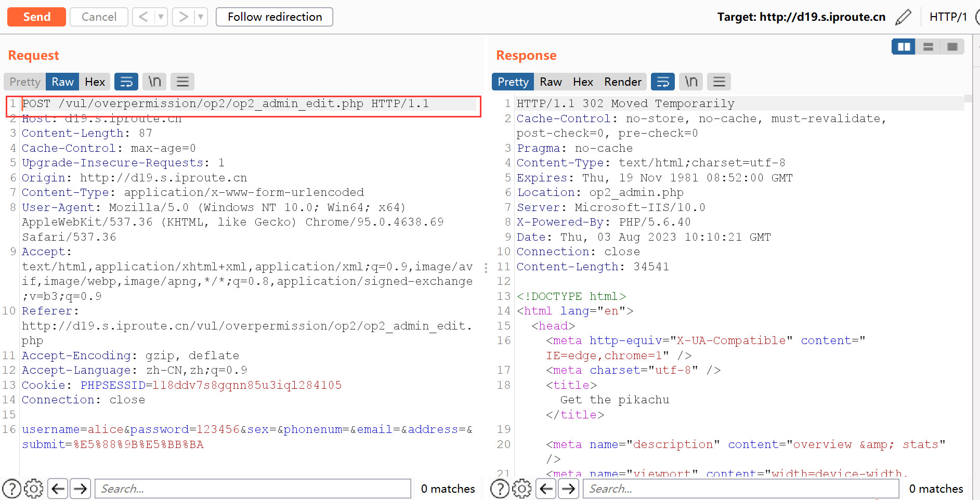
Task: Click the Response search input field
Action: 741,489
